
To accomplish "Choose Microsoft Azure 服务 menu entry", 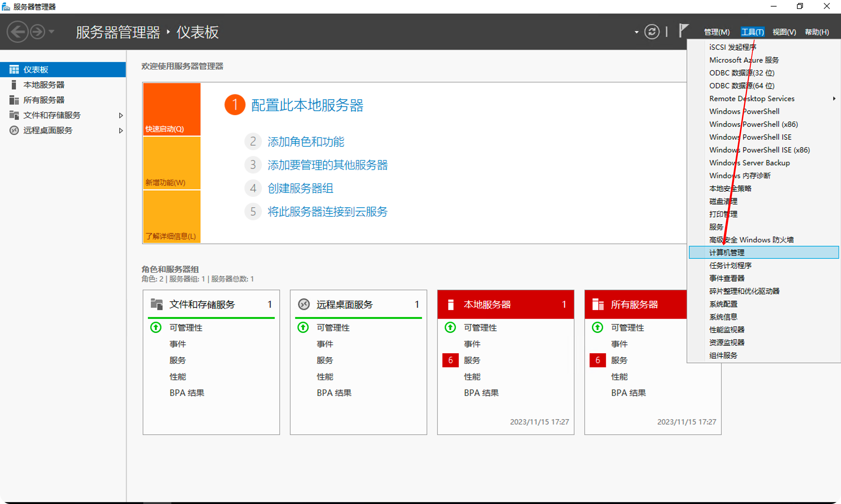I will click(x=764, y=60).
